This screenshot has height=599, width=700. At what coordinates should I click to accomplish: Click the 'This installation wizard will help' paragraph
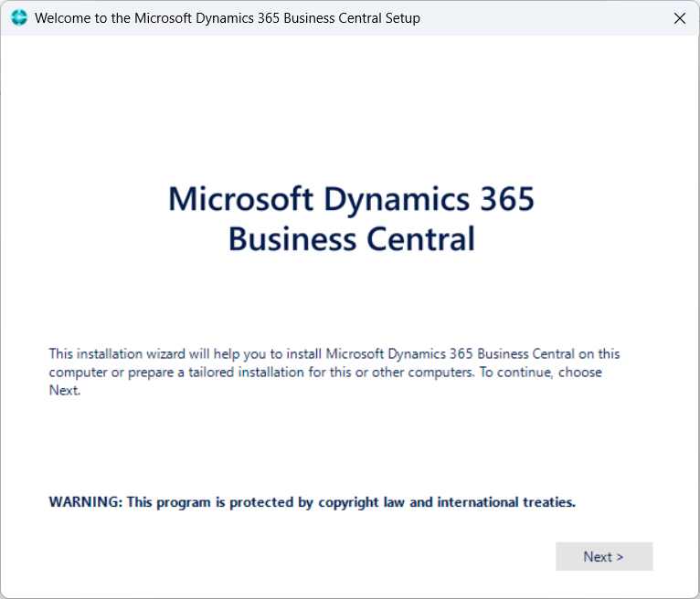click(334, 372)
